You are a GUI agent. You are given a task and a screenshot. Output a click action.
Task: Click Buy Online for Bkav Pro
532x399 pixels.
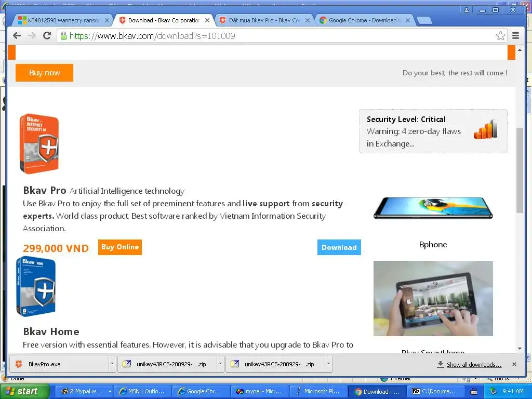[x=120, y=247]
